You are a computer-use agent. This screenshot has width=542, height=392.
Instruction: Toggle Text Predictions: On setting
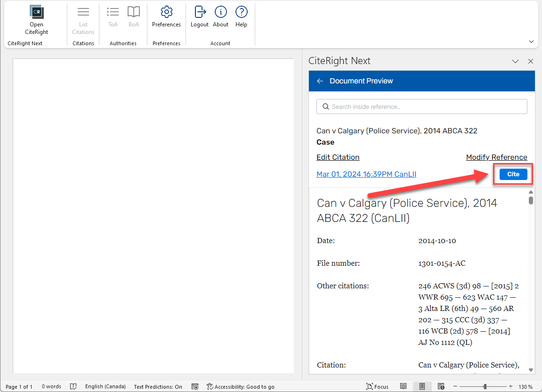pos(158,386)
